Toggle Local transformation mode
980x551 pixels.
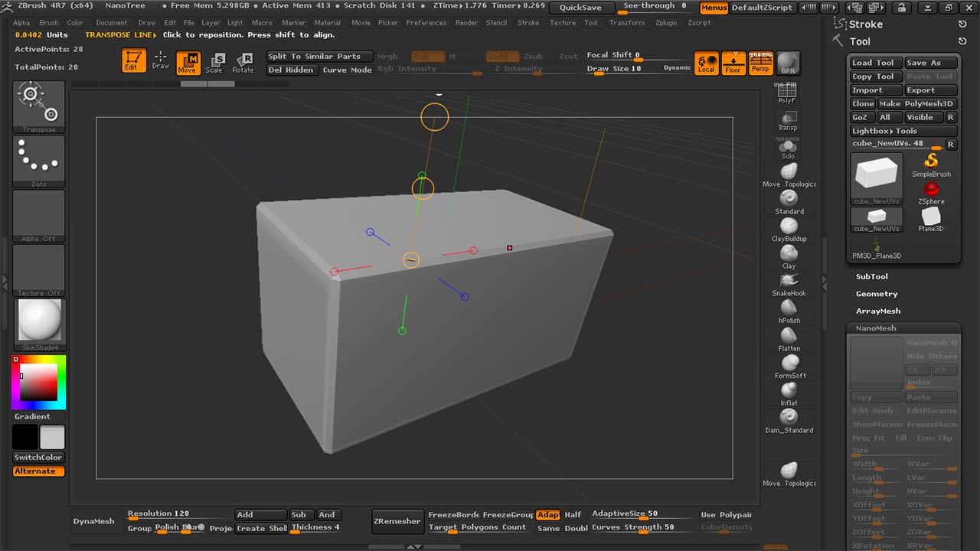click(x=707, y=63)
